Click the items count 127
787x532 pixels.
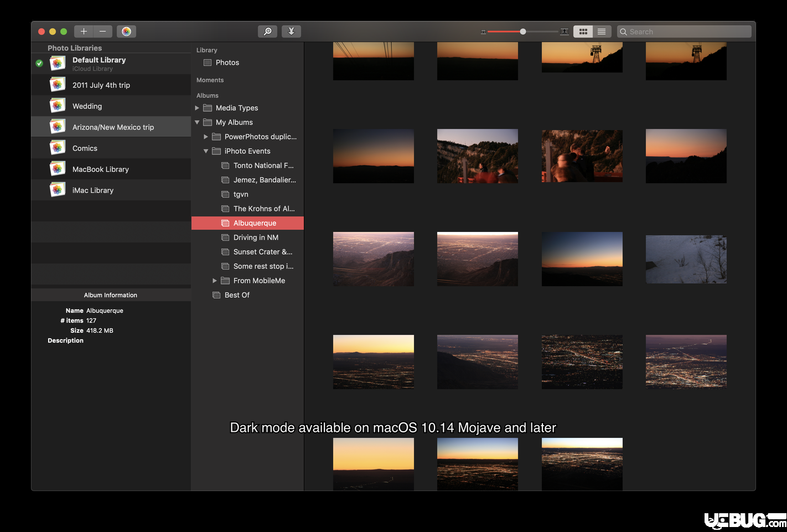tap(91, 321)
